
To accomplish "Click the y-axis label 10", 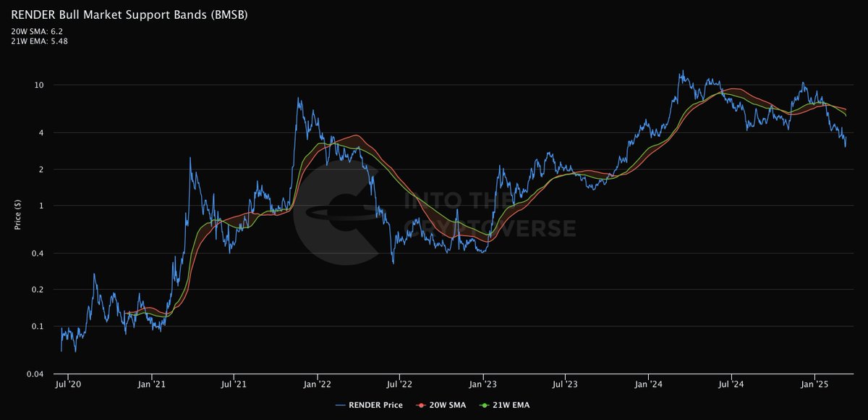I will point(40,85).
